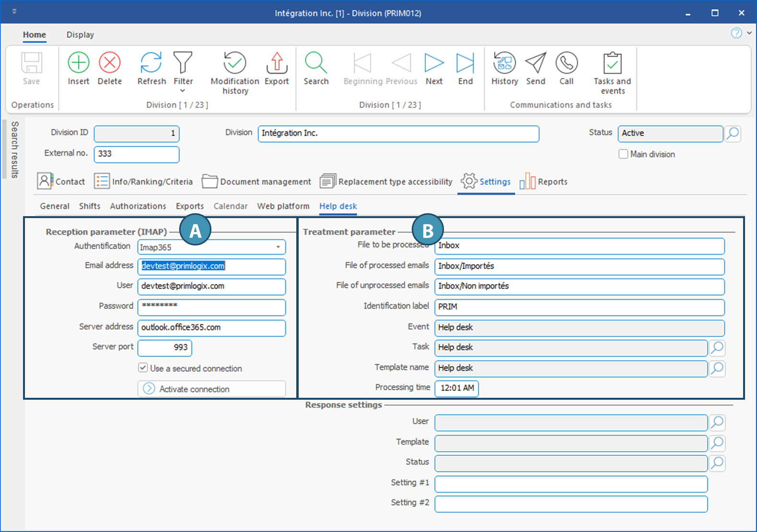Expand the help options chevron
The width and height of the screenshot is (757, 532).
coord(749,33)
